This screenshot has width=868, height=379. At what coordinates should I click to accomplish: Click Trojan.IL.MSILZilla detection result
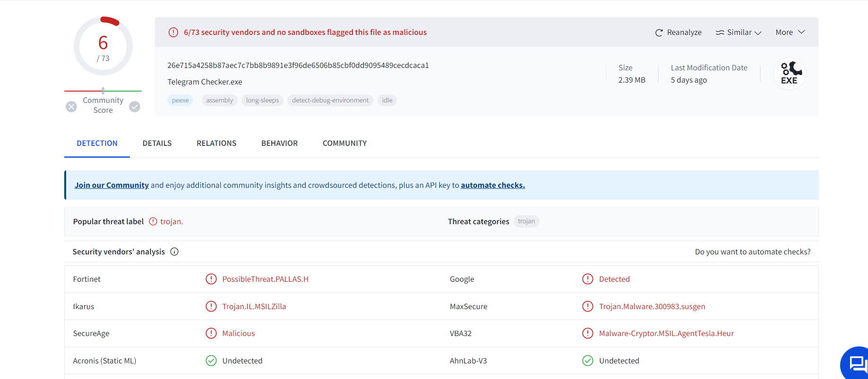pos(254,306)
